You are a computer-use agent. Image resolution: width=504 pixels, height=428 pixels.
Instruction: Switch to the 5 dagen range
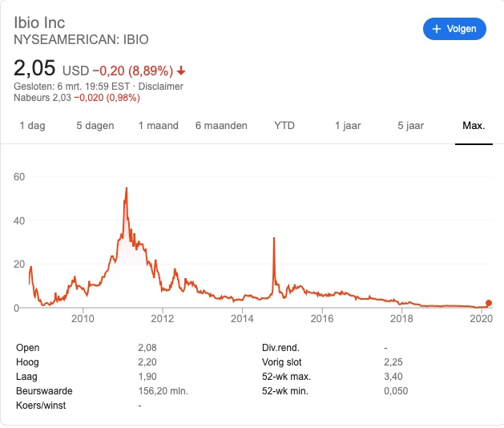(95, 126)
